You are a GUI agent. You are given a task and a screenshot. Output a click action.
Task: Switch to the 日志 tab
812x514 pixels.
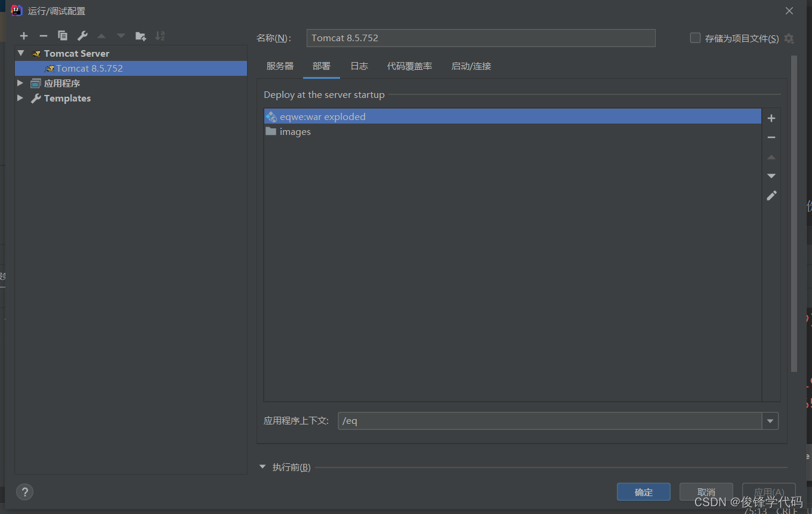pos(359,66)
